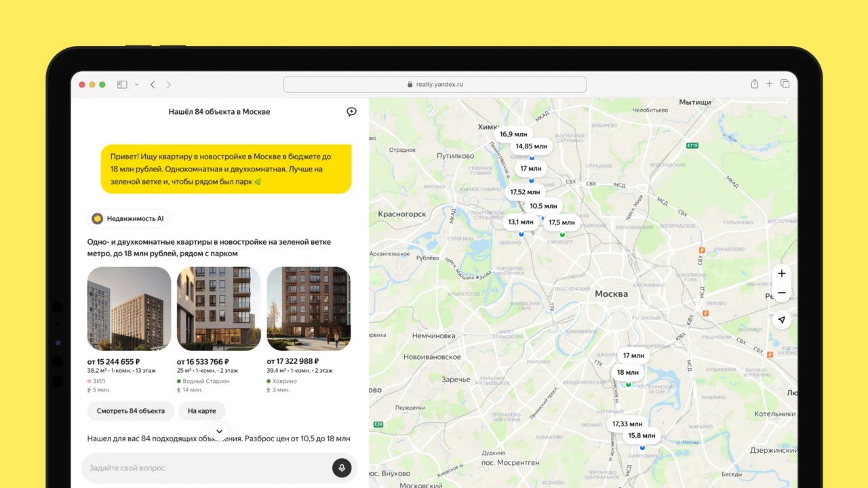Open the browser share icon
Screen dimensions: 868x488
[x=754, y=84]
